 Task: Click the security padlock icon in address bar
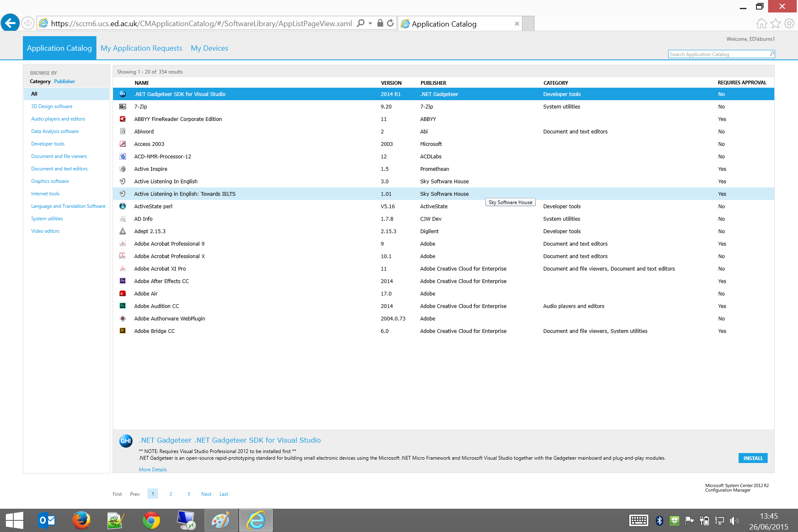[x=380, y=23]
